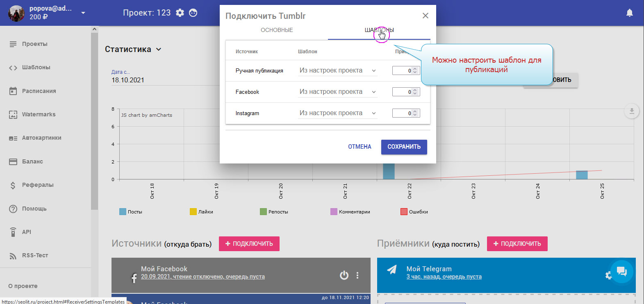The image size is (644, 304).
Task: Click the chart download icon
Action: 632,111
